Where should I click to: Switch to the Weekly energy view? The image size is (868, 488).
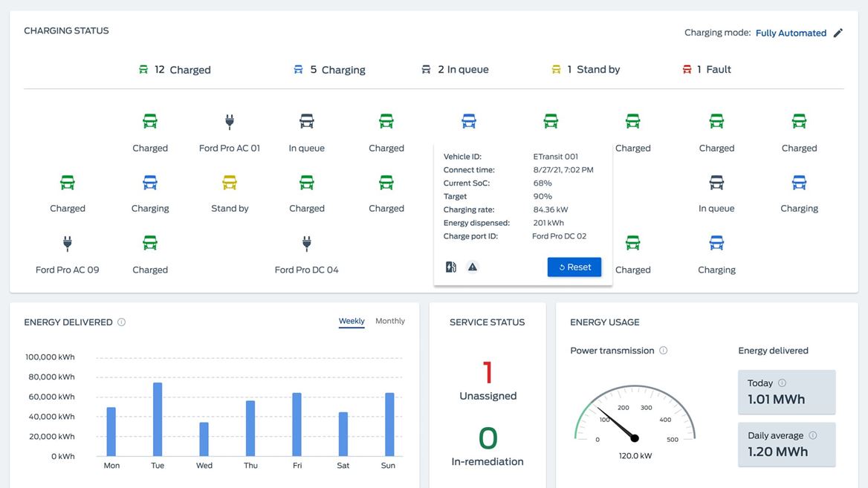350,320
